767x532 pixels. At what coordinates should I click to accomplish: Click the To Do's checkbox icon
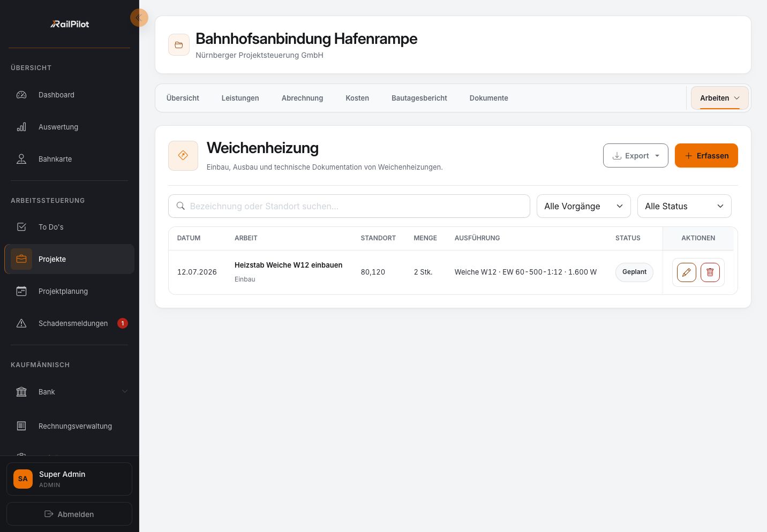21,227
